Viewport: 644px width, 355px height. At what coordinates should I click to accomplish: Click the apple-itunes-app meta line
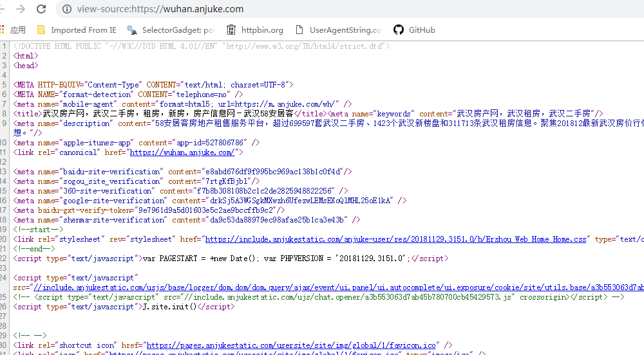pyautogui.click(x=137, y=143)
